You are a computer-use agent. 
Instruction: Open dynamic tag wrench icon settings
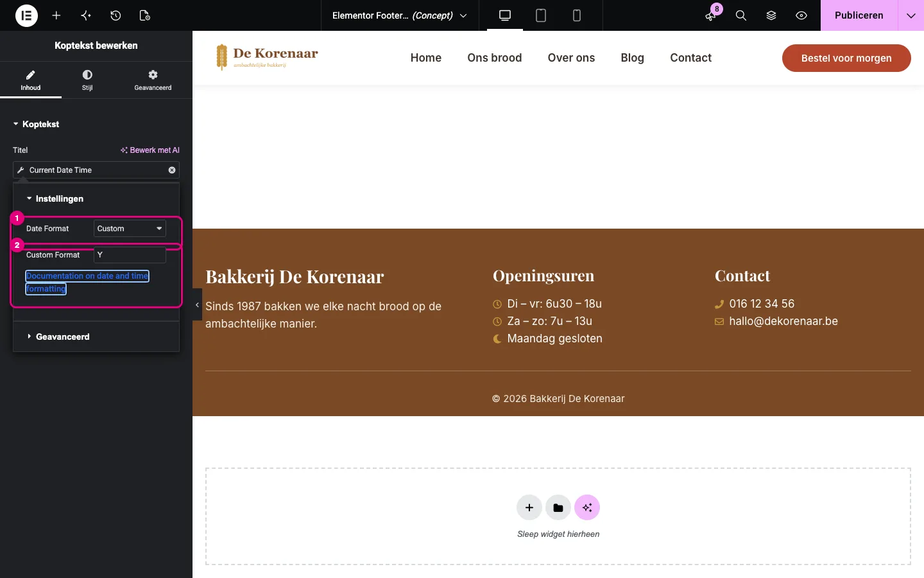click(x=21, y=170)
